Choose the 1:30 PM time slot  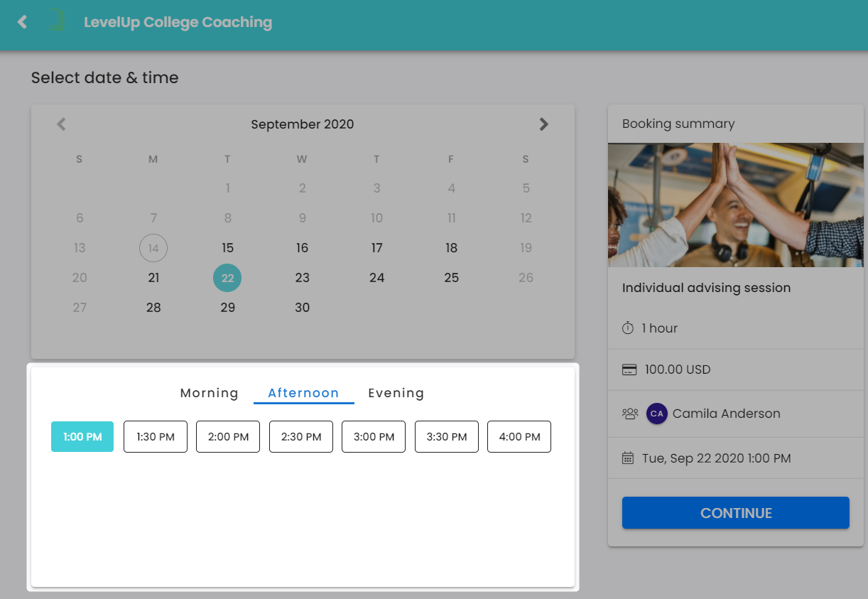point(156,437)
